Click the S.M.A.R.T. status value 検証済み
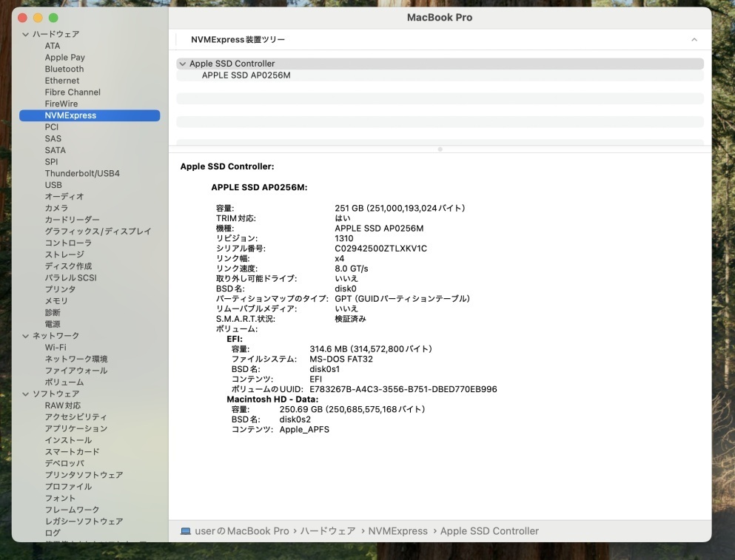Screen dimensions: 735x560 tap(350, 319)
